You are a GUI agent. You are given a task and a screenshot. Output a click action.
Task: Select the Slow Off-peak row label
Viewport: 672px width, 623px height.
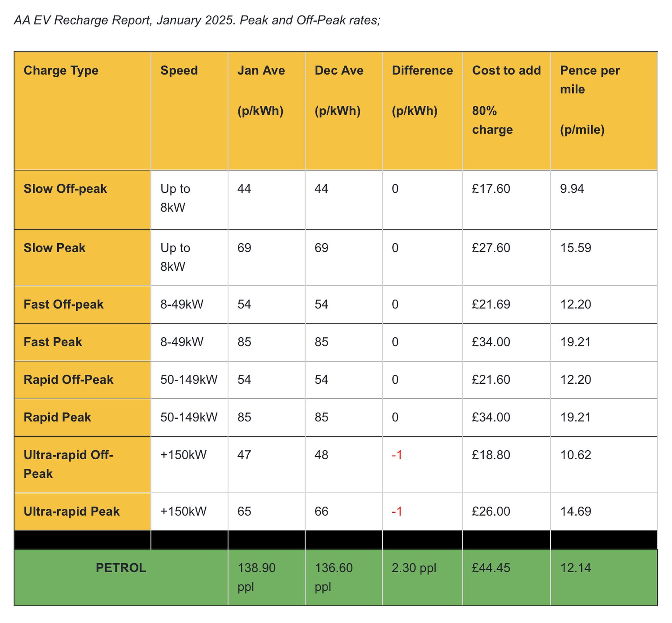click(65, 189)
